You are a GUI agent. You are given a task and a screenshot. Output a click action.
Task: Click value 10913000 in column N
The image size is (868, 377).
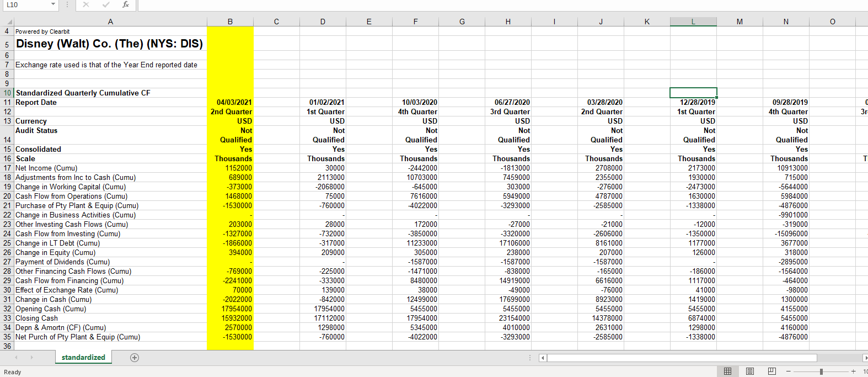click(x=786, y=168)
